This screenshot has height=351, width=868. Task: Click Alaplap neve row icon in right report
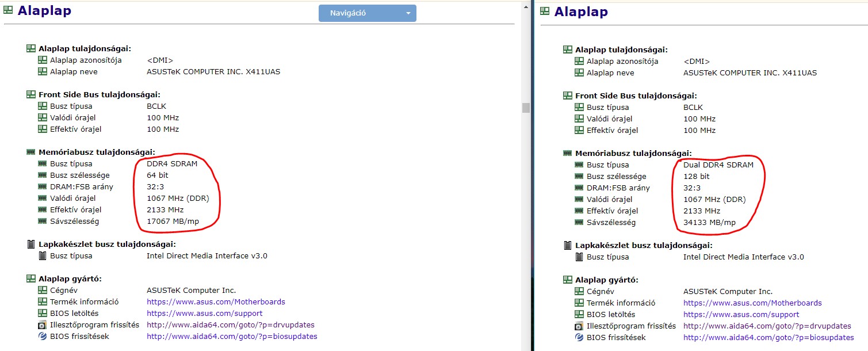pyautogui.click(x=579, y=73)
